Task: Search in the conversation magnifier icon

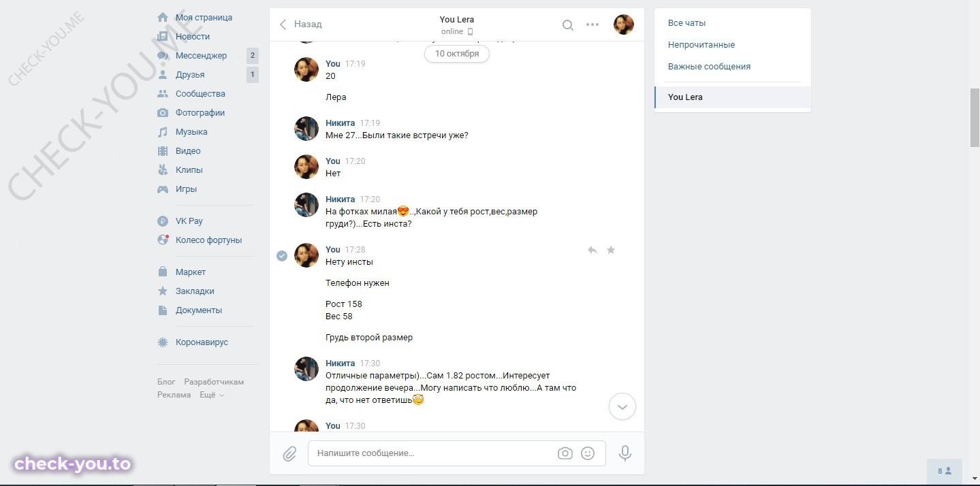Action: pos(568,25)
